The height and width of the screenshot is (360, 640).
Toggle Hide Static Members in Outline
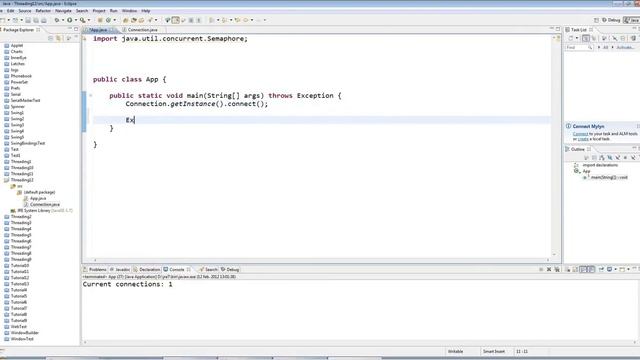[x=618, y=158]
